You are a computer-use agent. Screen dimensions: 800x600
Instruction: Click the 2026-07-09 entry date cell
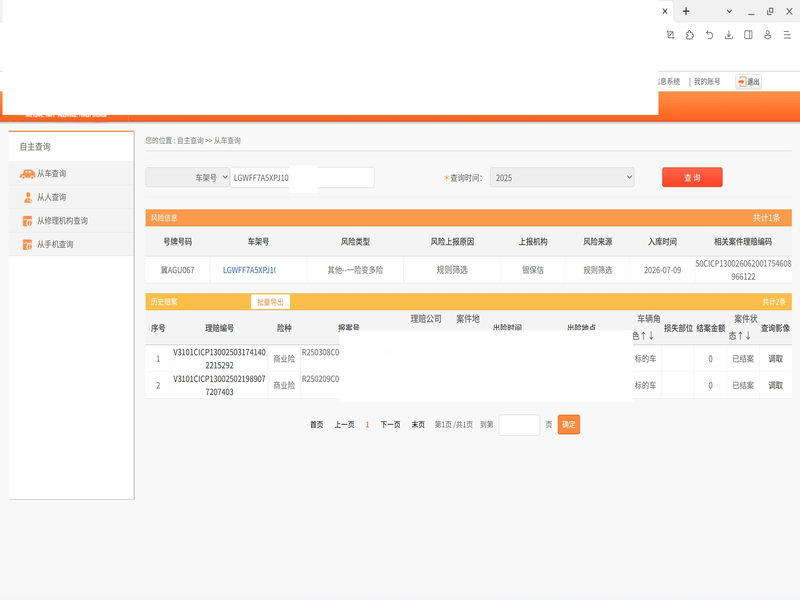[662, 270]
